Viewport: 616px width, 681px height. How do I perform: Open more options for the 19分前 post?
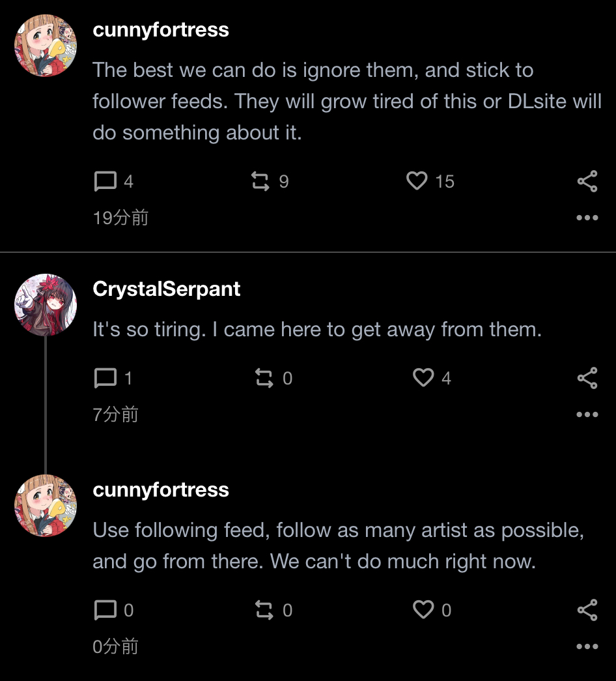tap(587, 218)
